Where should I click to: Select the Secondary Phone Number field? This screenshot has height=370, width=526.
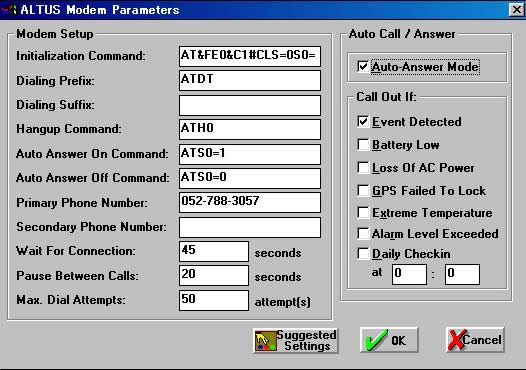coord(250,227)
